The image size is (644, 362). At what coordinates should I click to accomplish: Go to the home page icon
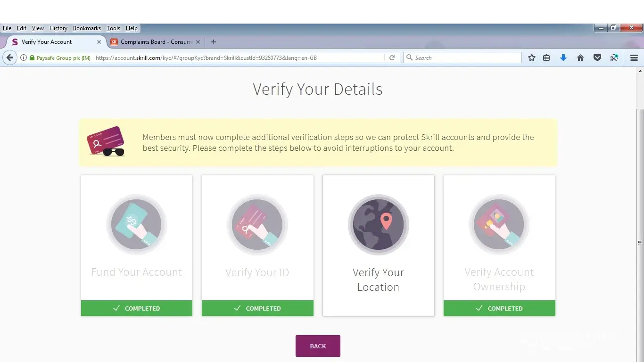(580, 58)
